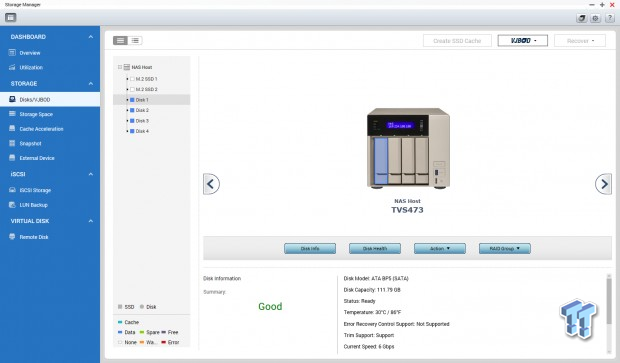Collapse the DASHBOARD section
The image size is (620, 363).
pos(91,37)
